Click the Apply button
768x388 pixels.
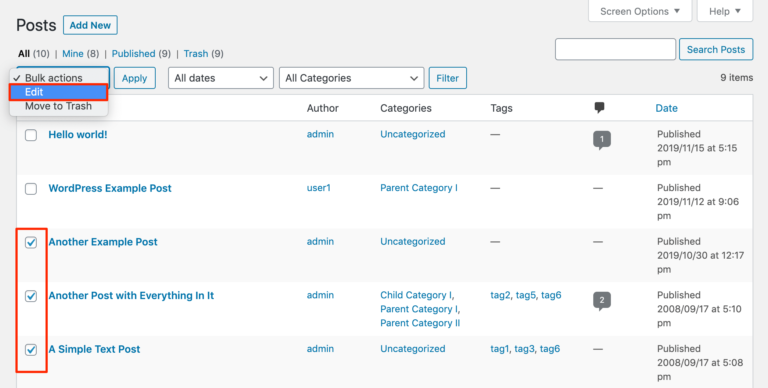click(x=135, y=78)
